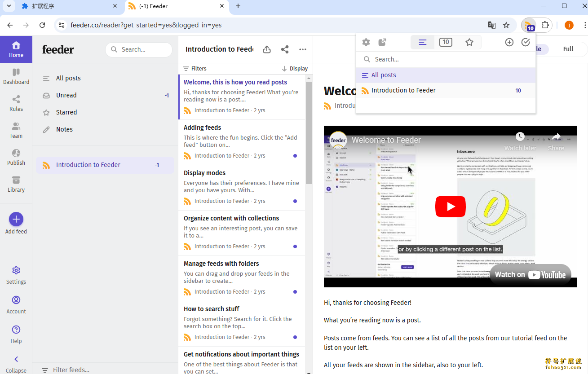The width and height of the screenshot is (588, 374).
Task: Bookmark this page with star icon
Action: click(x=506, y=25)
